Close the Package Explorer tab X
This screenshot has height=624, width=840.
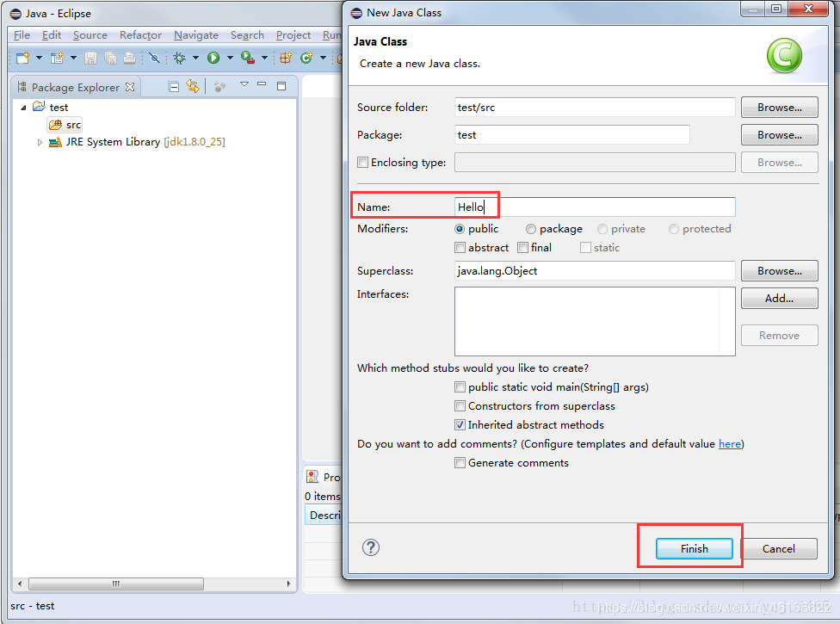pyautogui.click(x=130, y=87)
